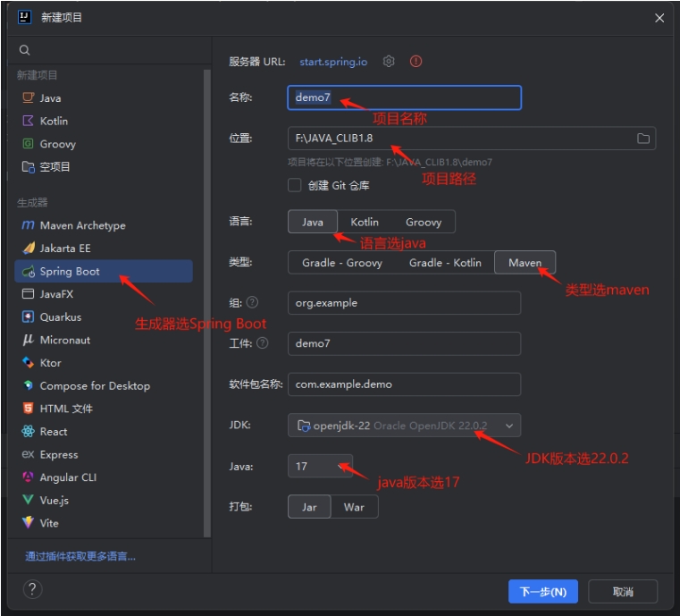The width and height of the screenshot is (680, 616).
Task: Choose Compose for Desktop generator
Action: point(104,386)
